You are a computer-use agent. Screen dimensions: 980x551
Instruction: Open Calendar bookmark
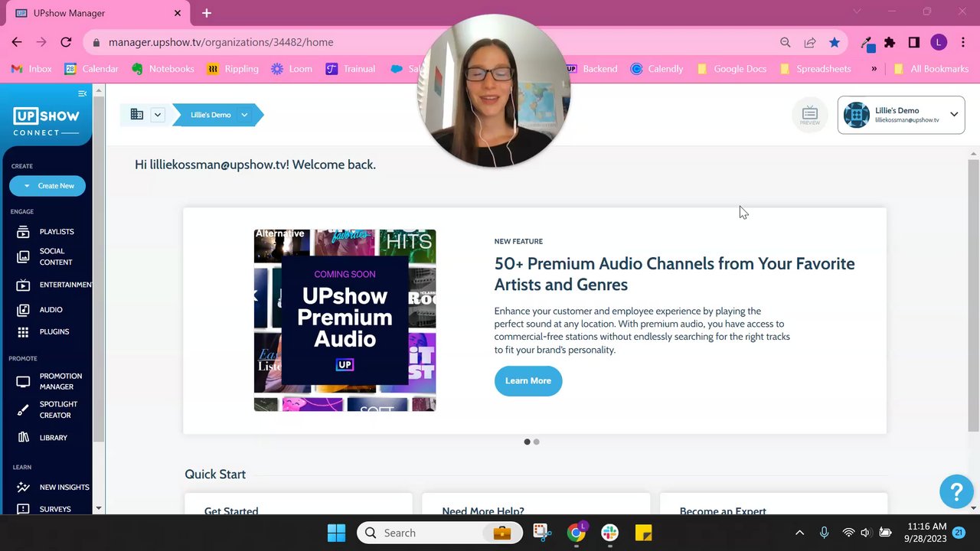91,68
